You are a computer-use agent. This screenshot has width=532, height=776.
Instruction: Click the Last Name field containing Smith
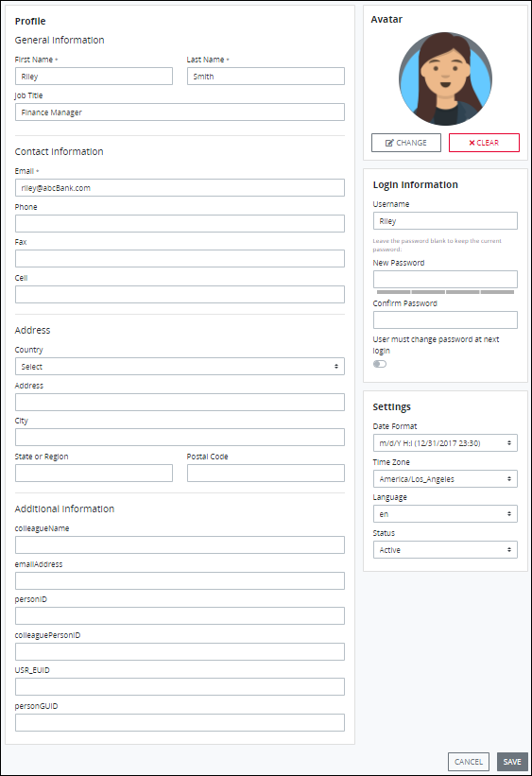(x=266, y=77)
